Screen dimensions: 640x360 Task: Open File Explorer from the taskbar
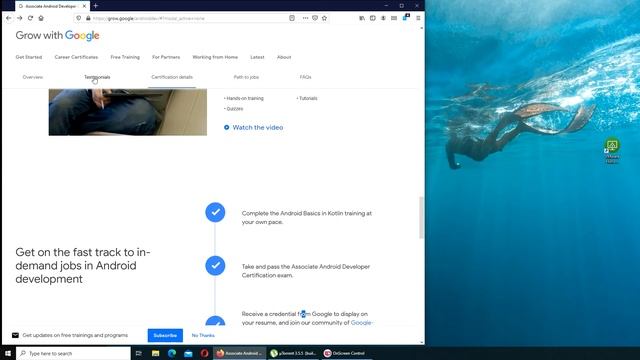156,353
